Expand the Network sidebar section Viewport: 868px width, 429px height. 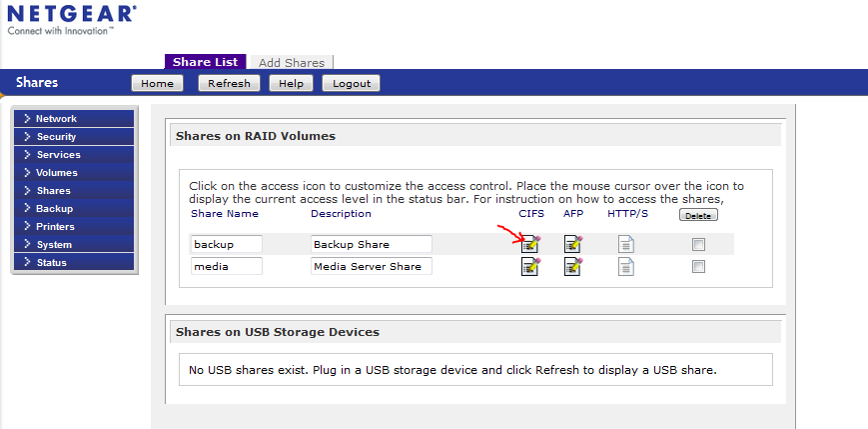click(73, 119)
